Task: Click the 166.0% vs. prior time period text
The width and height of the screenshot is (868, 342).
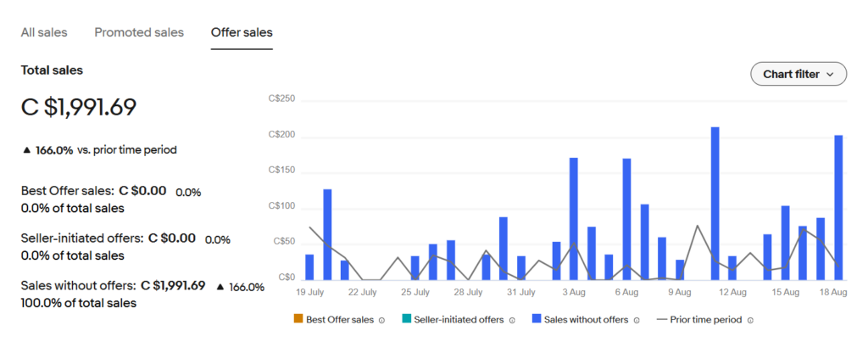Action: [x=100, y=149]
